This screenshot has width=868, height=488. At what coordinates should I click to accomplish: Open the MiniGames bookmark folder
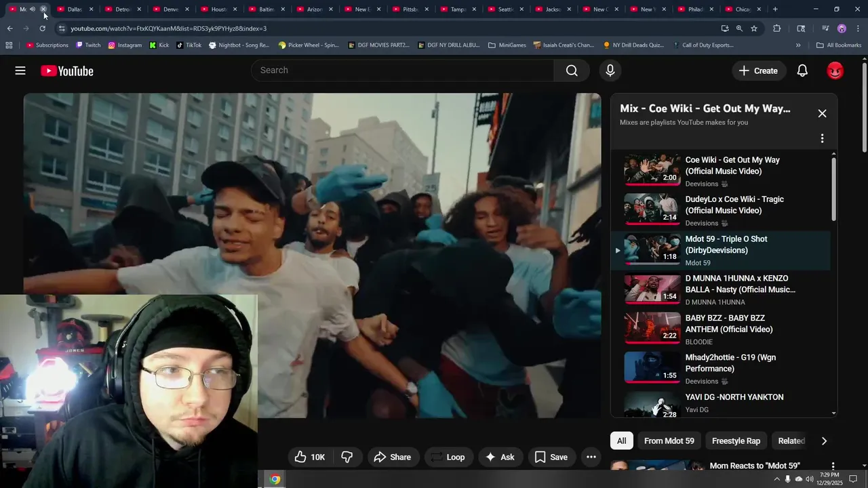pyautogui.click(x=507, y=45)
